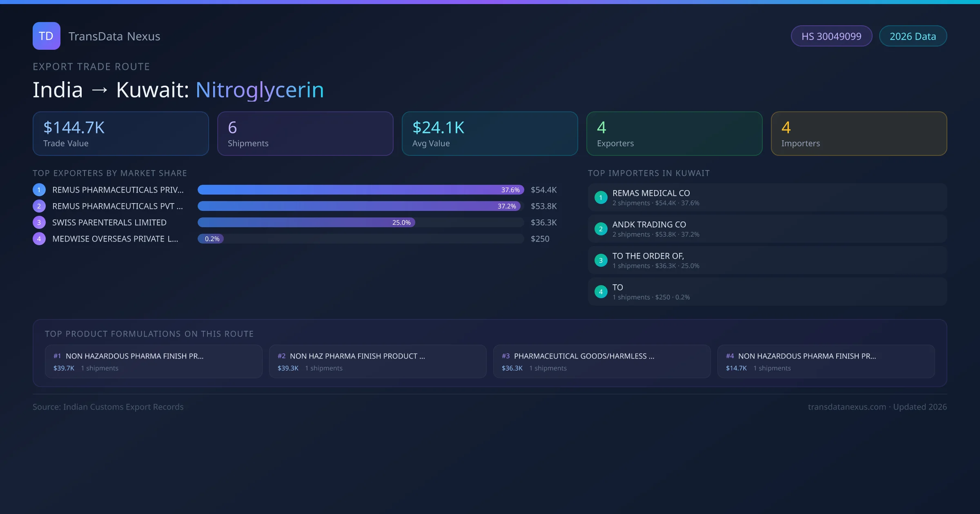The image size is (980, 514).
Task: Click the 4 Importers stat card
Action: coord(859,134)
